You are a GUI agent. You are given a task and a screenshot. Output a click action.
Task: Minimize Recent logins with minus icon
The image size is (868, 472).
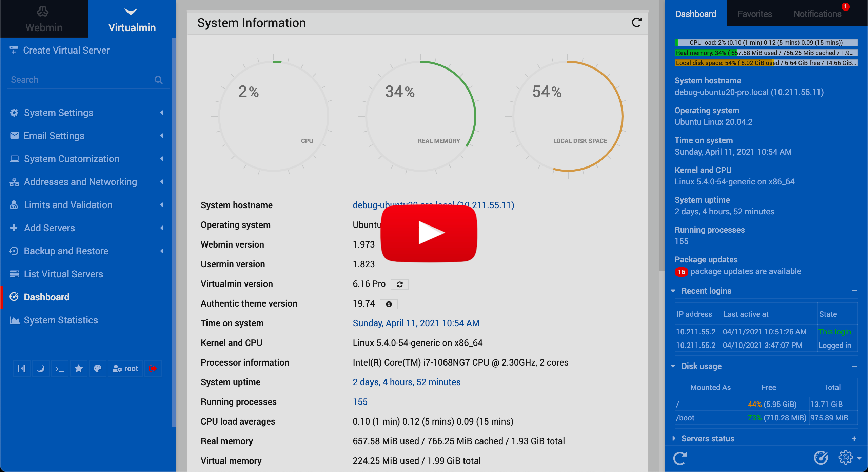854,291
